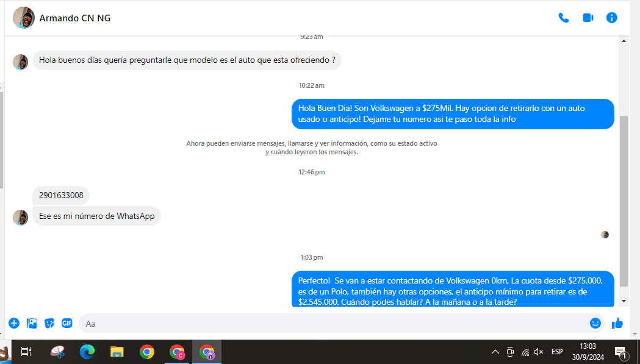Click sender avatar beside 'Hola buenos días' message

tap(20, 62)
